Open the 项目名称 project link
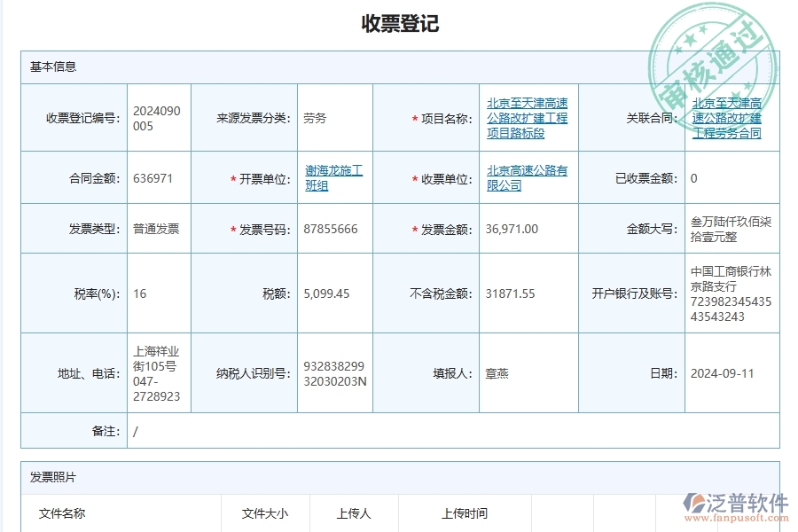 click(529, 117)
